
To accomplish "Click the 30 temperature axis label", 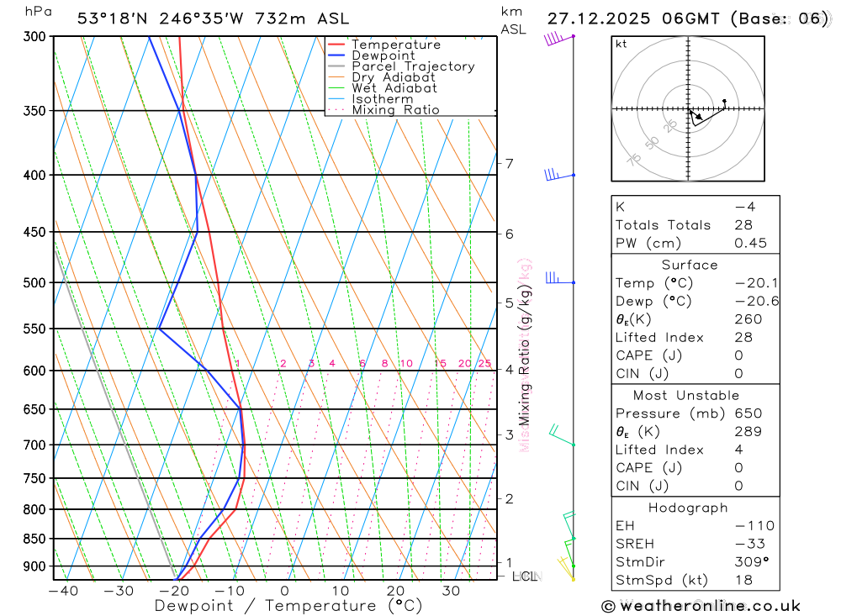I will click(451, 591).
